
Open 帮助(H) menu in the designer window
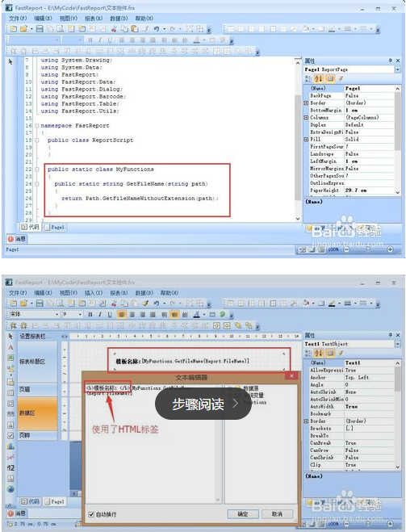169,292
